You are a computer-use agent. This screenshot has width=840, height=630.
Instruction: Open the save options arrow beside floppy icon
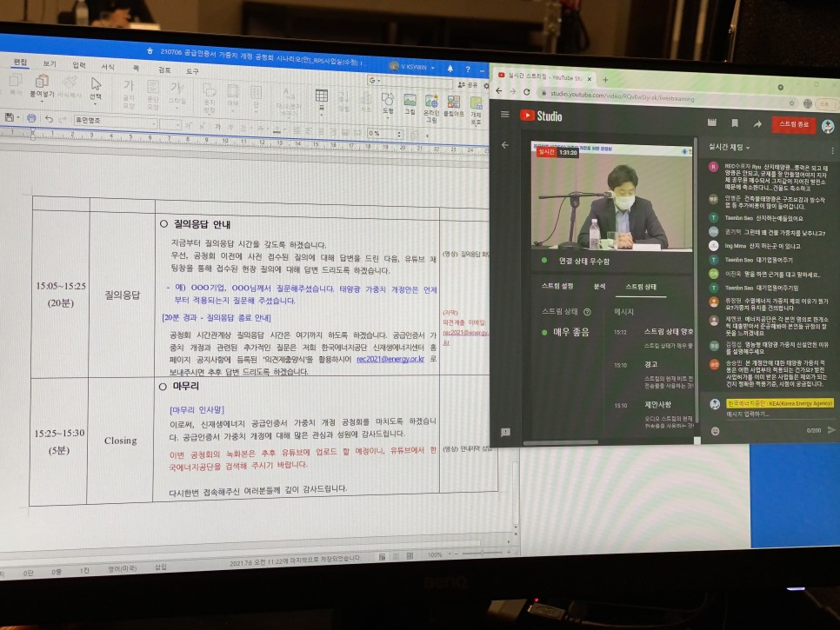tap(17, 117)
